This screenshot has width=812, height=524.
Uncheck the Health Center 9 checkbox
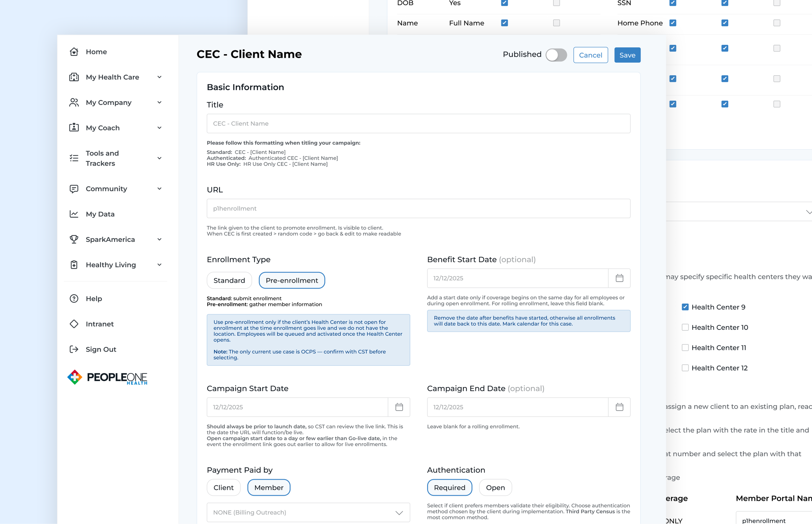(x=685, y=307)
